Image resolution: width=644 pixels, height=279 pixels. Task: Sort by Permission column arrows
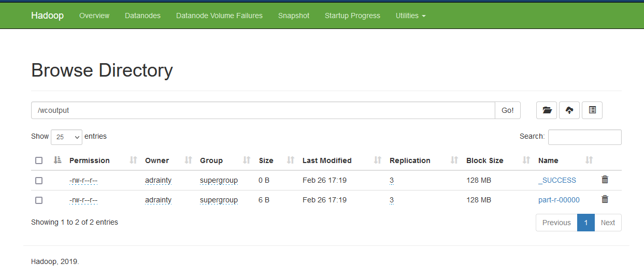pos(133,160)
